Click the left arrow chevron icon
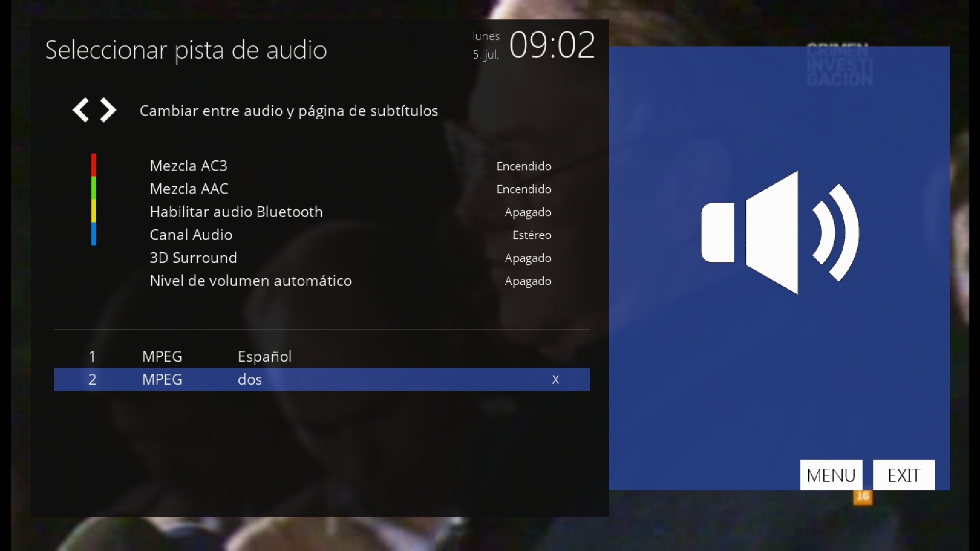Image resolution: width=980 pixels, height=551 pixels. [x=81, y=110]
